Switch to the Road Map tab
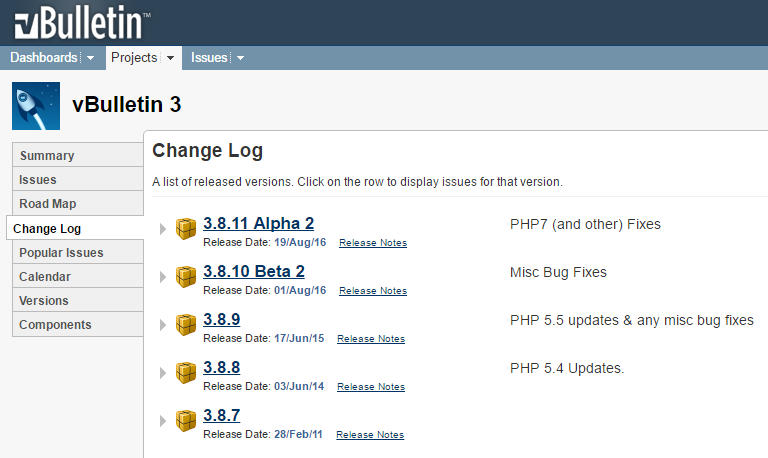The width and height of the screenshot is (768, 458). [78, 203]
